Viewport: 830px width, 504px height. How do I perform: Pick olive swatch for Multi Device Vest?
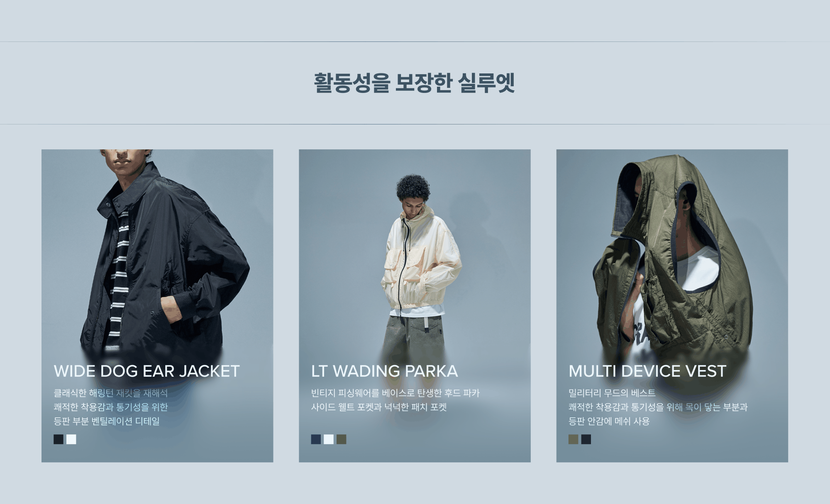click(x=573, y=439)
